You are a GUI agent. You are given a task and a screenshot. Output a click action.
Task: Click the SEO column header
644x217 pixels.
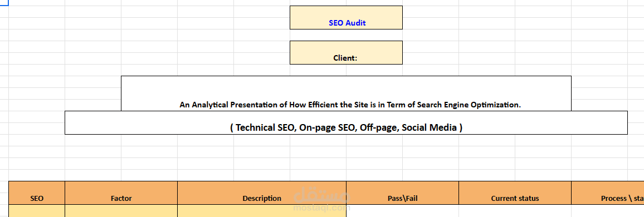37,193
